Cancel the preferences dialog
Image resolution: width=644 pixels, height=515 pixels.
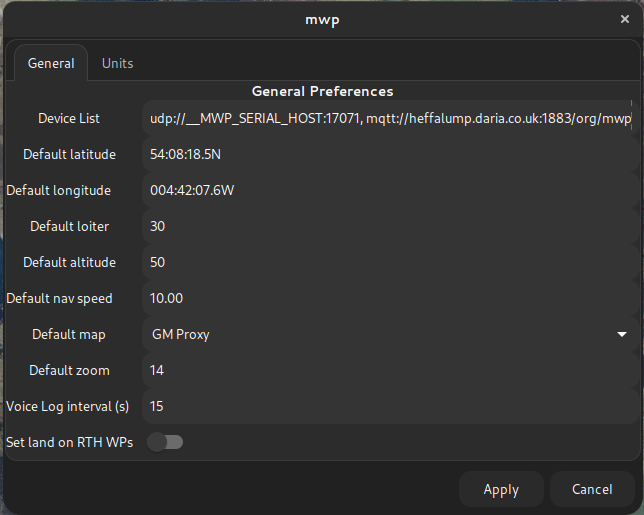tap(592, 489)
